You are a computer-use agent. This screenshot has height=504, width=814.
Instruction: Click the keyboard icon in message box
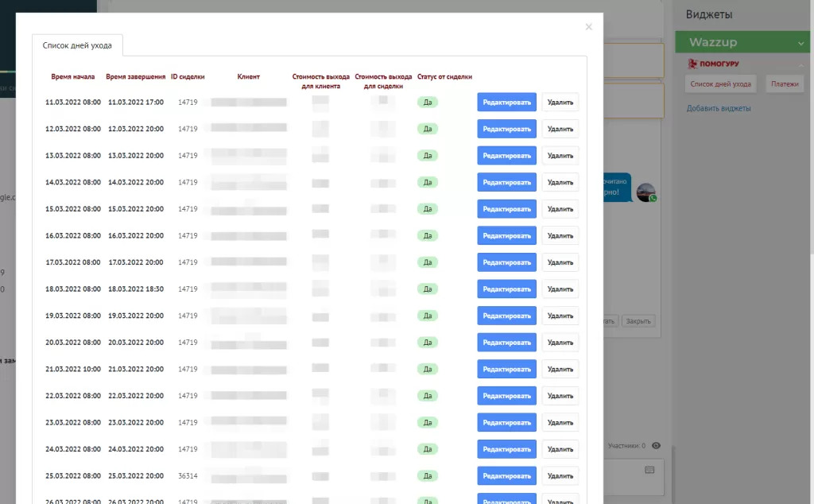[x=649, y=470]
